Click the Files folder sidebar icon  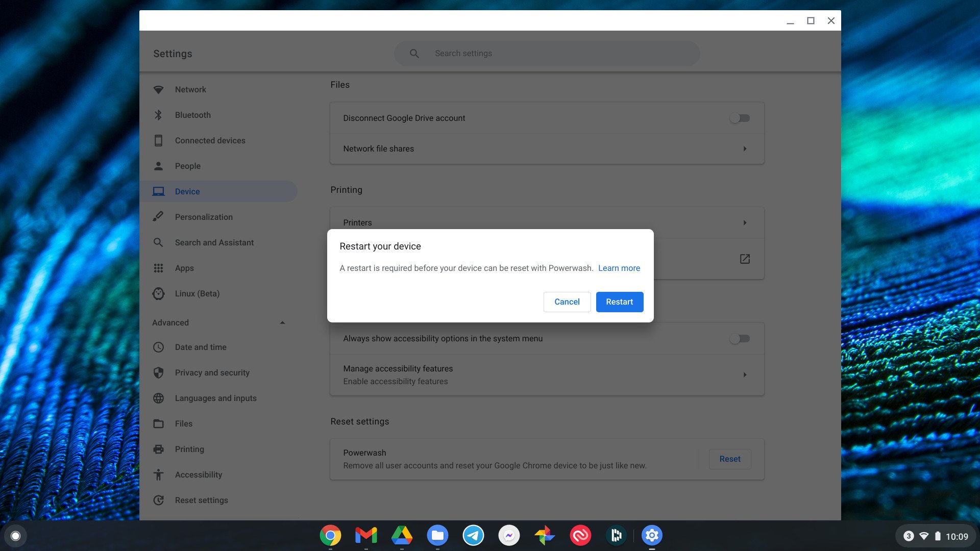[x=158, y=423]
